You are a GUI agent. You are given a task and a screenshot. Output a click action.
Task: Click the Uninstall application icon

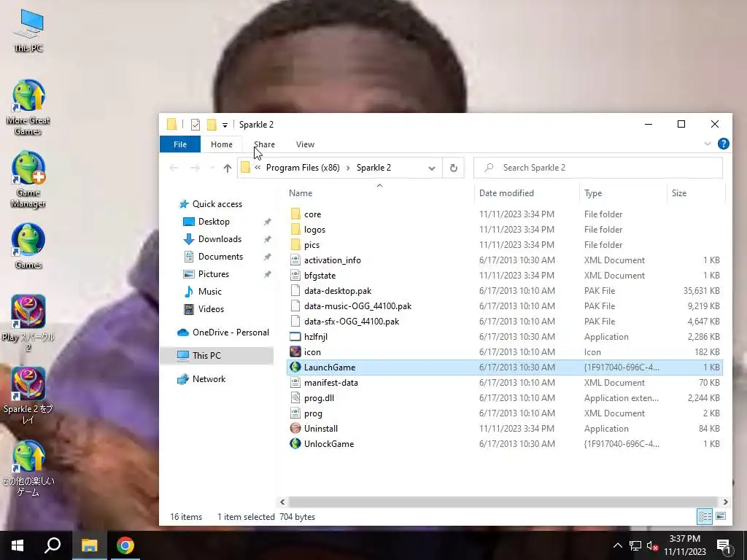pyautogui.click(x=295, y=429)
